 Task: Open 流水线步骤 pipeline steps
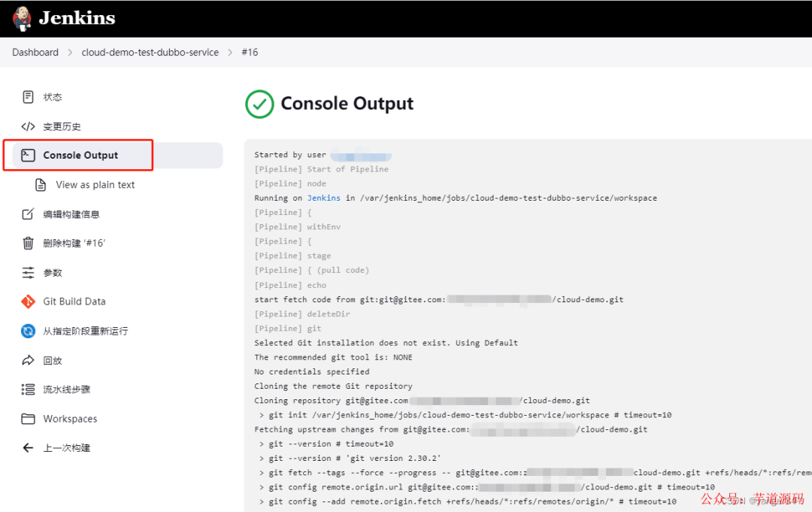(66, 389)
